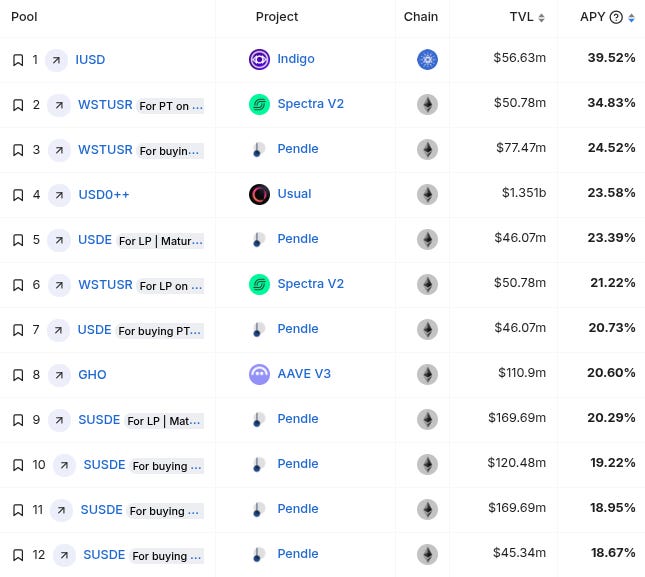Open the AAVE V3 project link

[304, 374]
